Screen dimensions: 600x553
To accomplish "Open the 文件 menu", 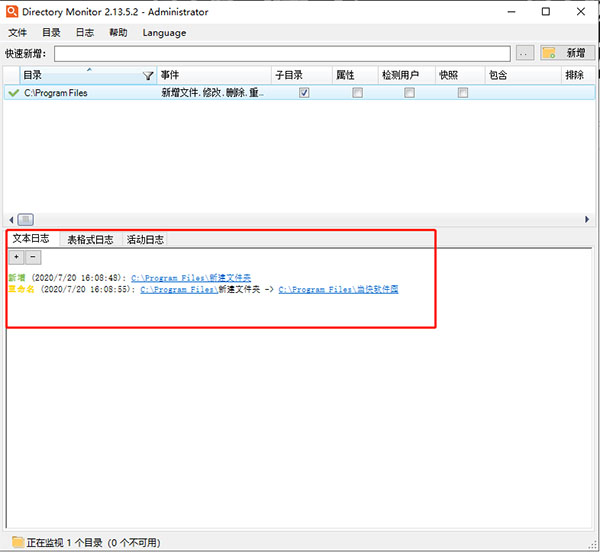I will 17,32.
